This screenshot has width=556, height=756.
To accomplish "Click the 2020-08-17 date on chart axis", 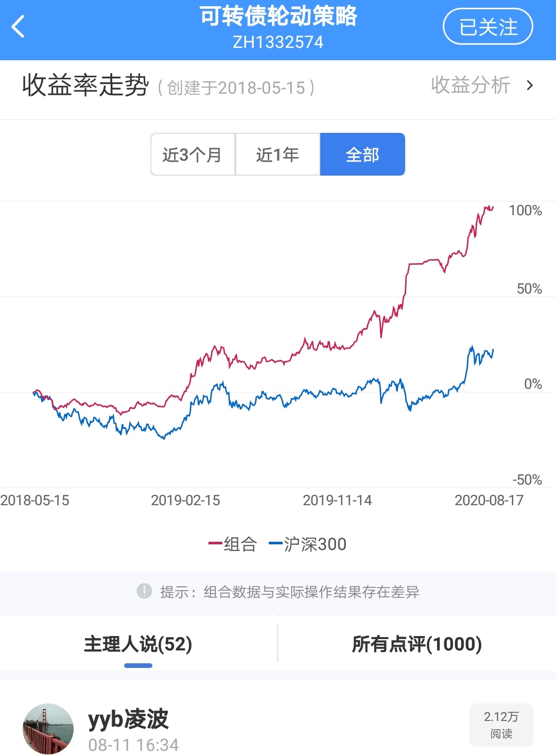I will (489, 500).
